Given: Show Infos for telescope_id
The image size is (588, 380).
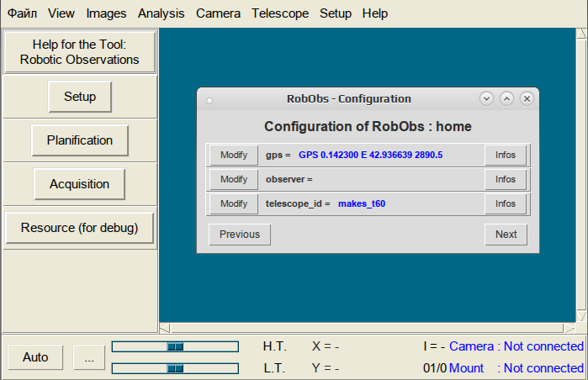Looking at the screenshot, I should pyautogui.click(x=506, y=203).
